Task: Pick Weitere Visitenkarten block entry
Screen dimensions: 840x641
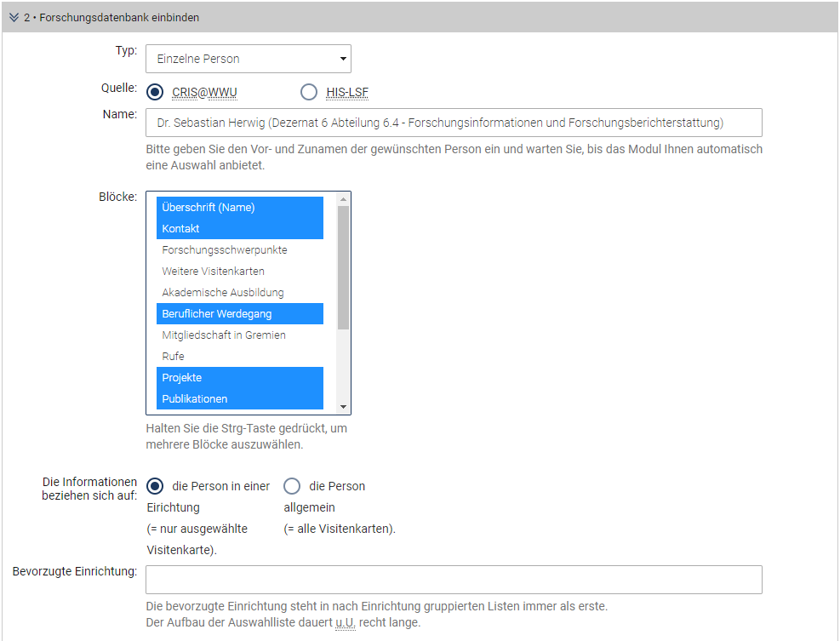Action: tap(240, 272)
